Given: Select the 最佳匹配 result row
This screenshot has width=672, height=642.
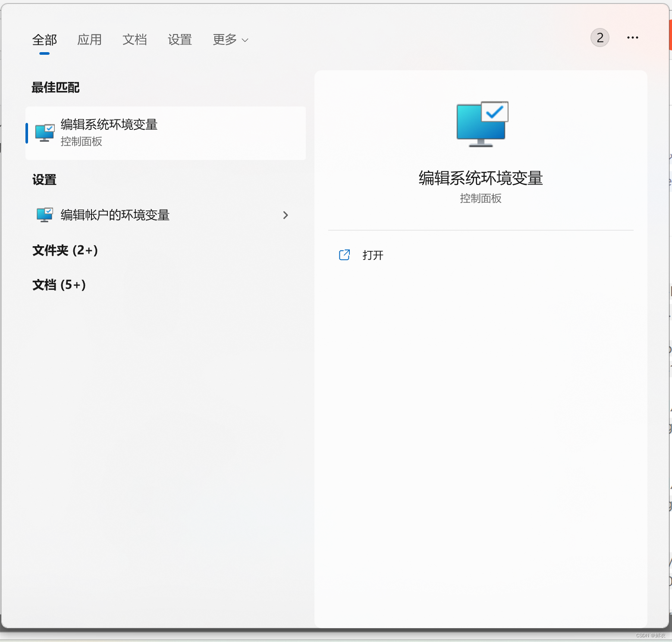Looking at the screenshot, I should tap(165, 132).
